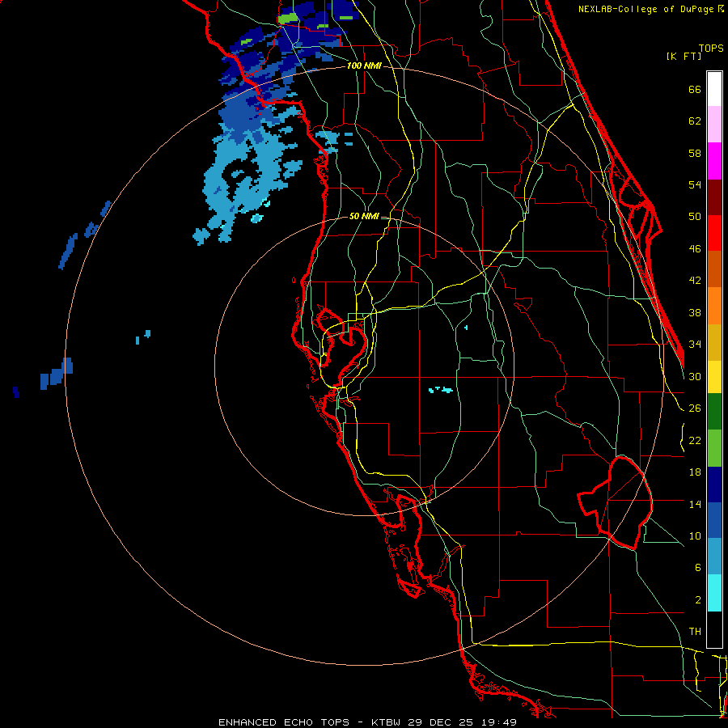Click the K FT units label

pyautogui.click(x=684, y=57)
